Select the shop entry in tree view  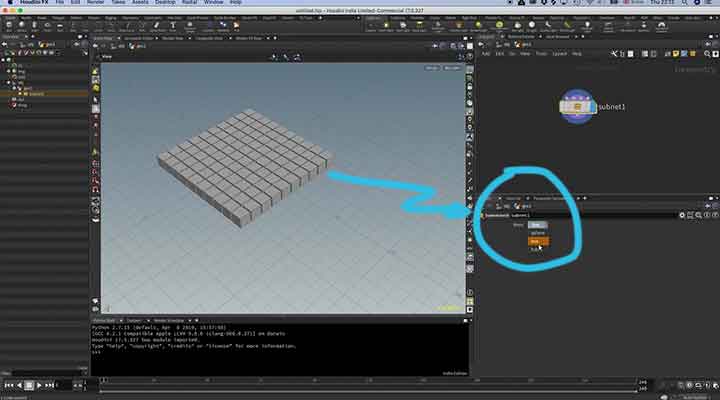22,105
